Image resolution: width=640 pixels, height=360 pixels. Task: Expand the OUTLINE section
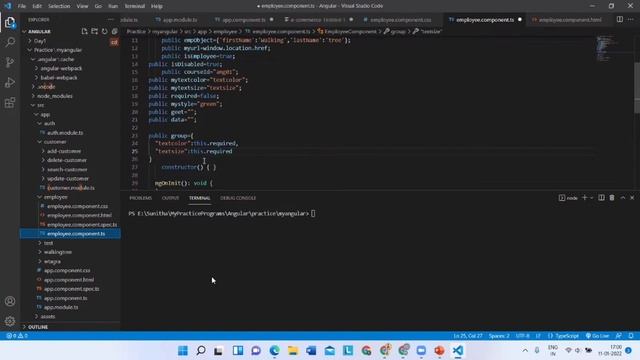pos(38,327)
